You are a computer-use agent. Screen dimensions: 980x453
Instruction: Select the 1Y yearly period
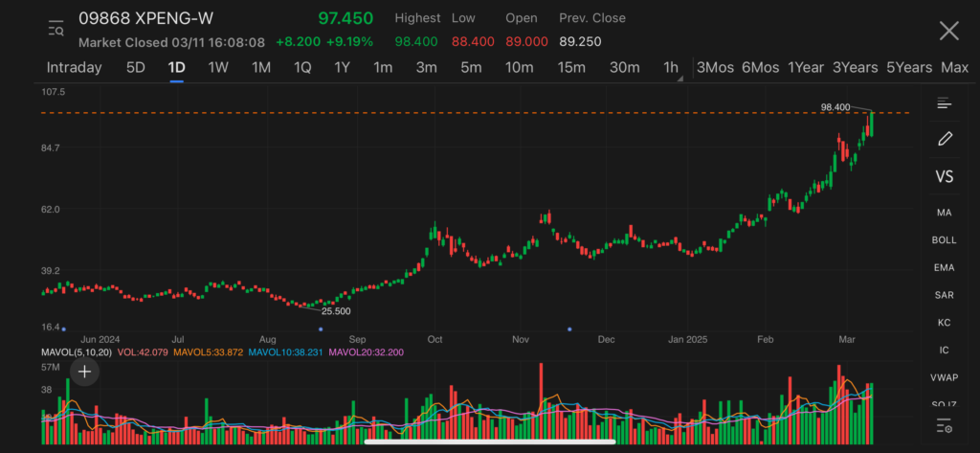(342, 68)
